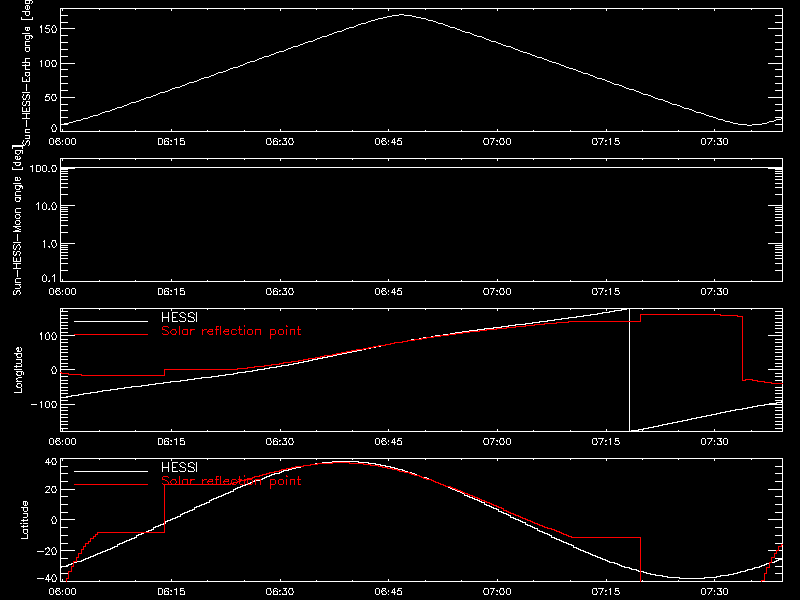This screenshot has width=800, height=600.
Task: Click the Sun-HESSI-Earth angle axis title
Action: 27,71
